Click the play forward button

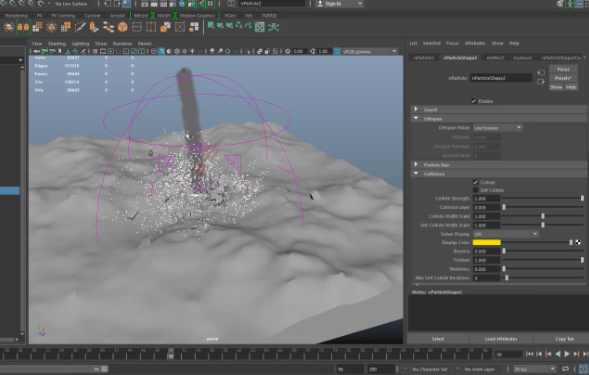pos(567,354)
